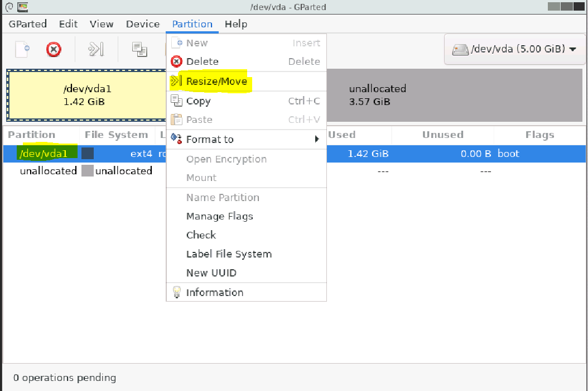This screenshot has height=391, width=588.
Task: Click the 0.00 B unused value
Action: pos(476,154)
